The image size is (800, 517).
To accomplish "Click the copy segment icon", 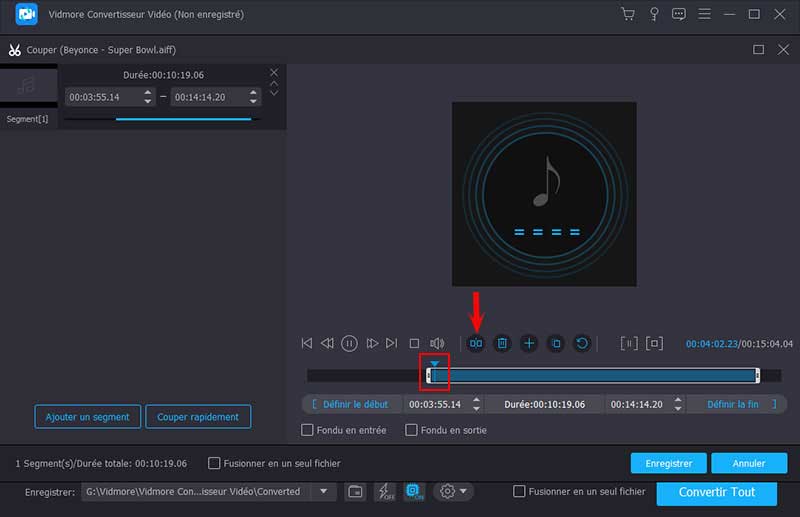I will coord(556,343).
